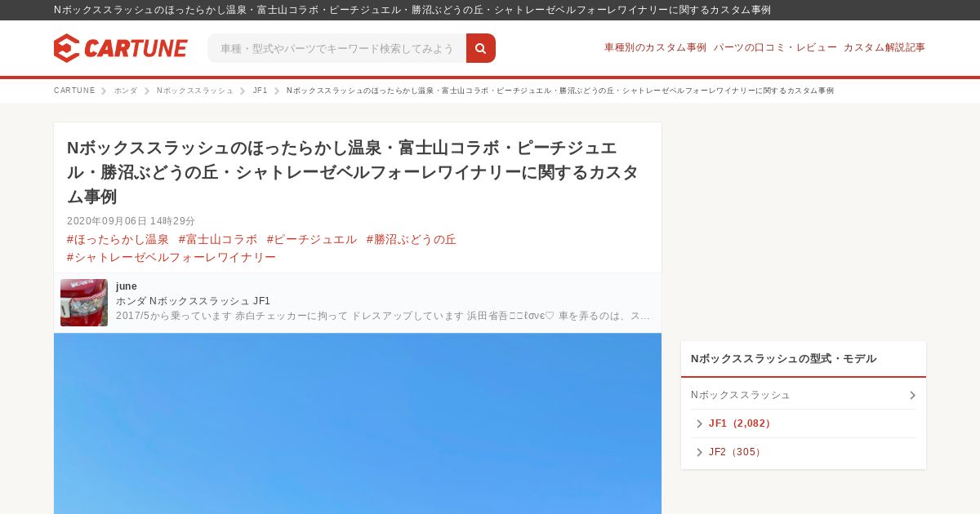Go to CARTUNE breadcrumb link
The width and height of the screenshot is (980, 514).
pyautogui.click(x=74, y=91)
